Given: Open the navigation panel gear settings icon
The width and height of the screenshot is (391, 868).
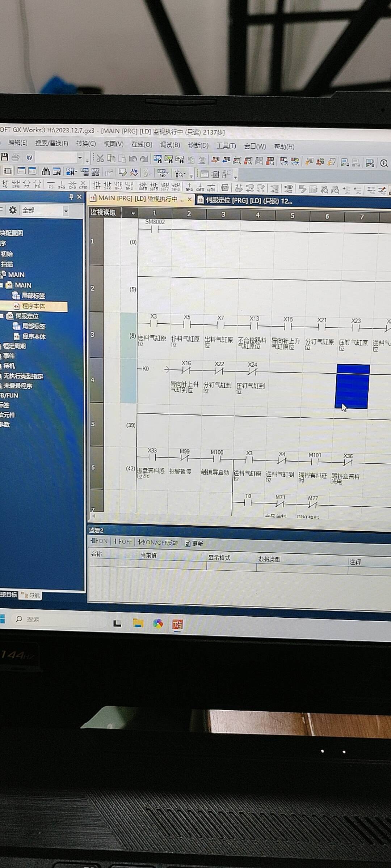Looking at the screenshot, I should (13, 210).
